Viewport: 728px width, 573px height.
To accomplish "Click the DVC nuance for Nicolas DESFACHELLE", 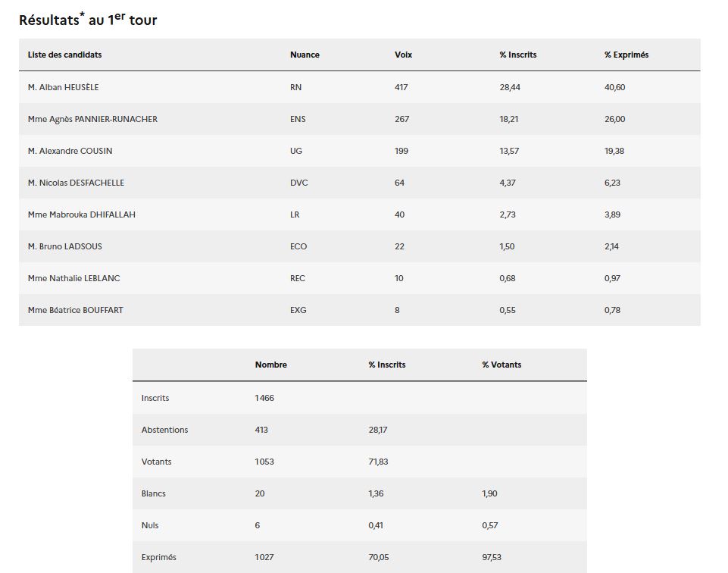I will [x=298, y=183].
